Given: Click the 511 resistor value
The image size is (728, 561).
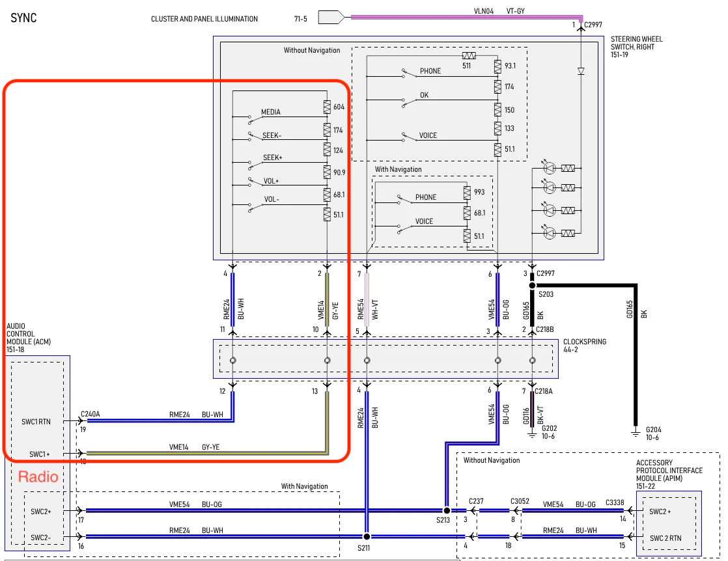Looking at the screenshot, I should tap(467, 66).
